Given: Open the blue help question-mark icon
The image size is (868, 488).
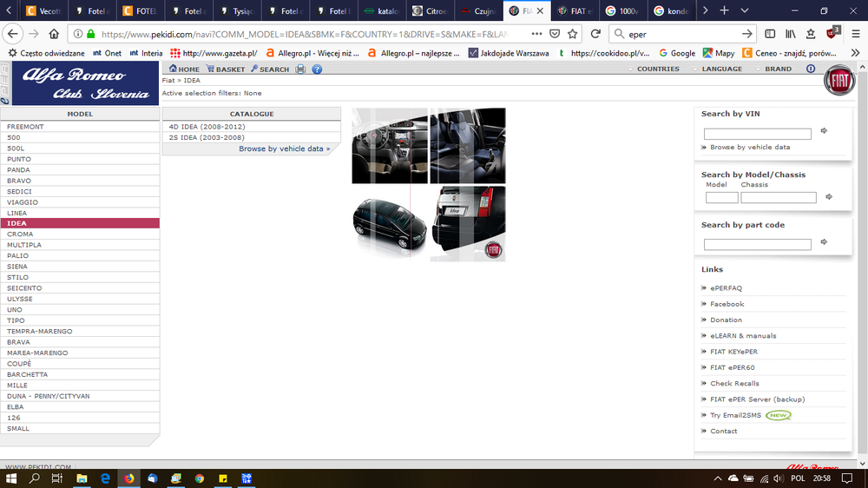Looking at the screenshot, I should [x=317, y=69].
